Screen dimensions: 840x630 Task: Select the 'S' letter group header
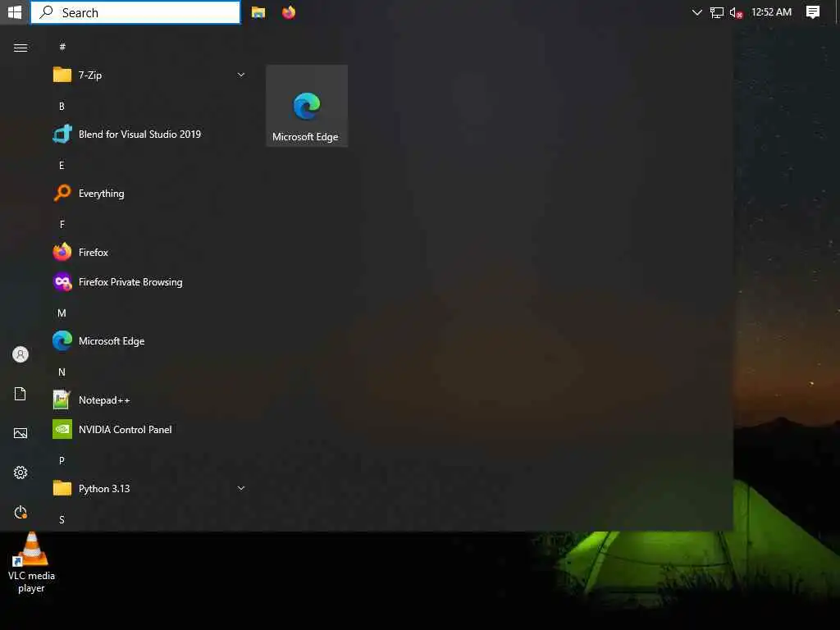[x=62, y=519]
